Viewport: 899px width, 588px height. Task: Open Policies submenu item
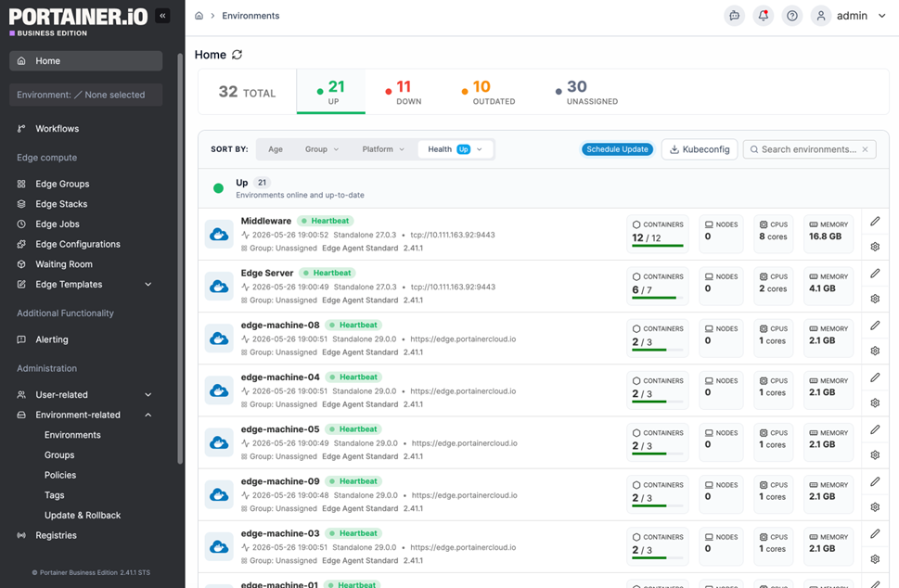point(60,476)
